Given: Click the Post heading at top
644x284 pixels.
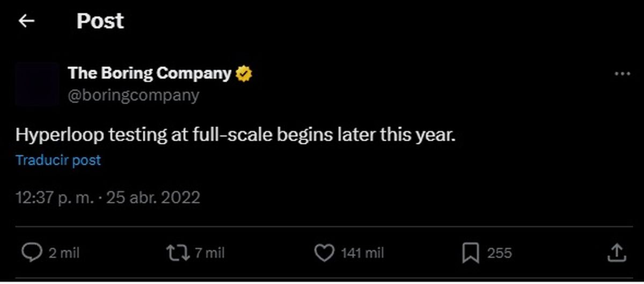Looking at the screenshot, I should click(x=100, y=21).
